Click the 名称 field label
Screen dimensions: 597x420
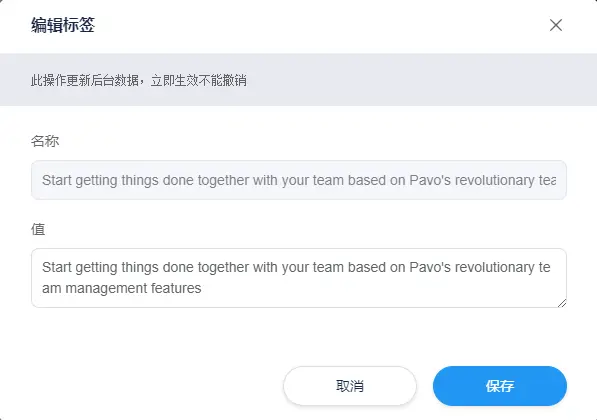click(x=45, y=141)
